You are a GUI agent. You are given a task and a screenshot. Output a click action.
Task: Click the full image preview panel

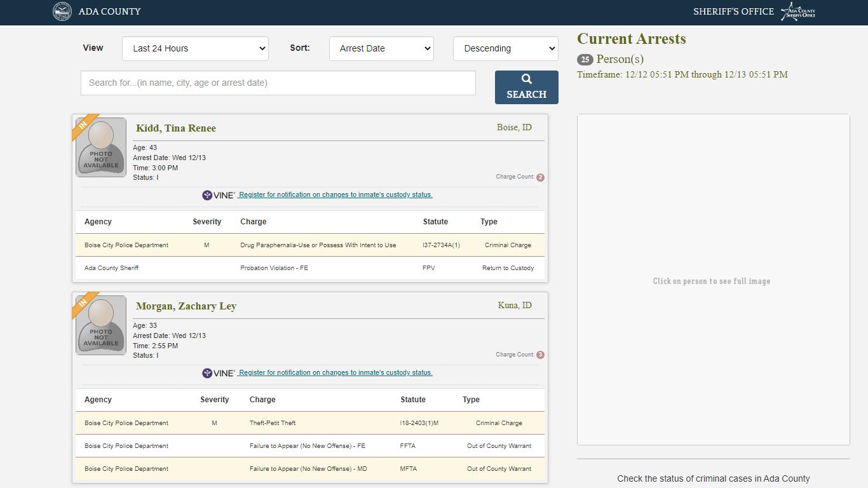713,280
